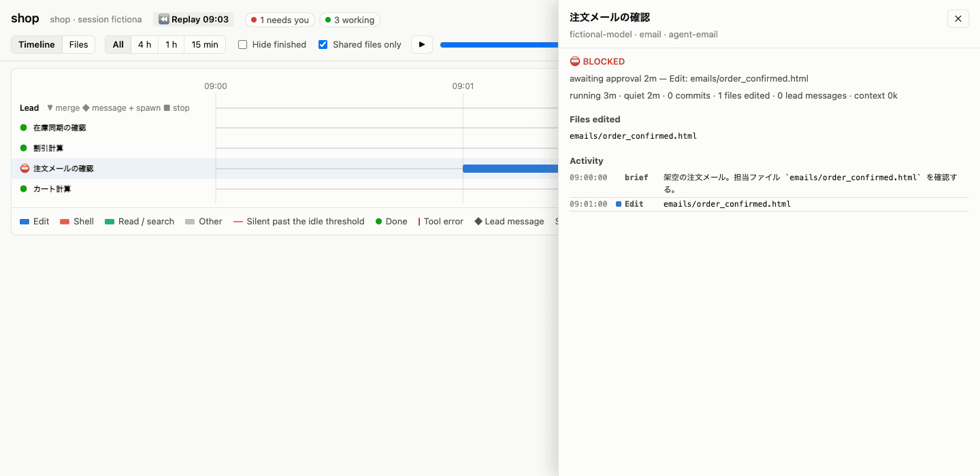980x476 pixels.
Task: Click the shop · session fictiona subtitle
Action: 96,20
